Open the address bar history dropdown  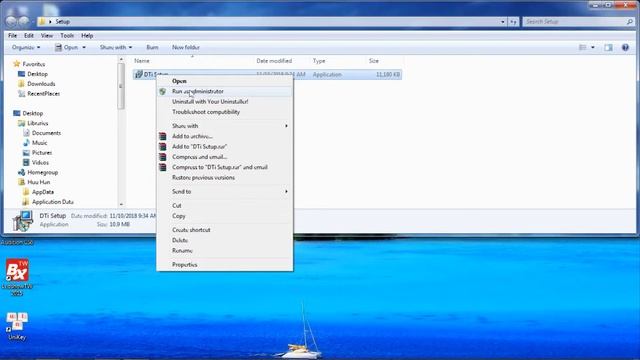pyautogui.click(x=503, y=22)
